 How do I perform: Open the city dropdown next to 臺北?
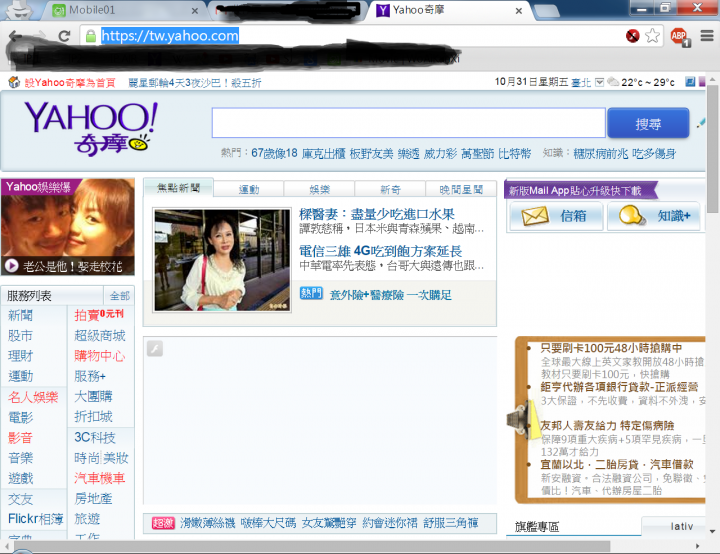tap(599, 82)
